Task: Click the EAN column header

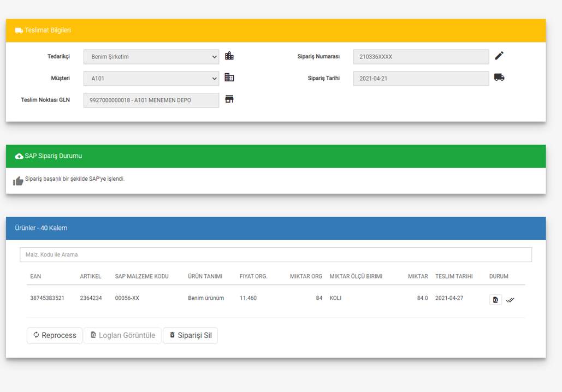Action: (x=36, y=276)
